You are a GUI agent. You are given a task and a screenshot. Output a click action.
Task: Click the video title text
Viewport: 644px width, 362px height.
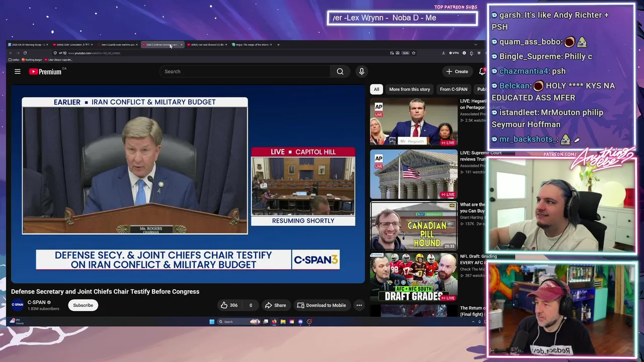point(105,292)
